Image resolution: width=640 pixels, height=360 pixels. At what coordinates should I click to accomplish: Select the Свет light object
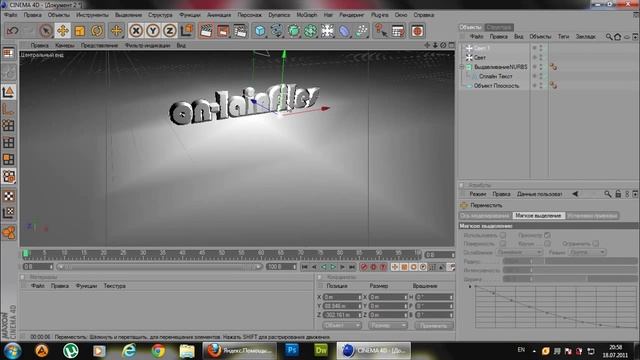coord(480,58)
